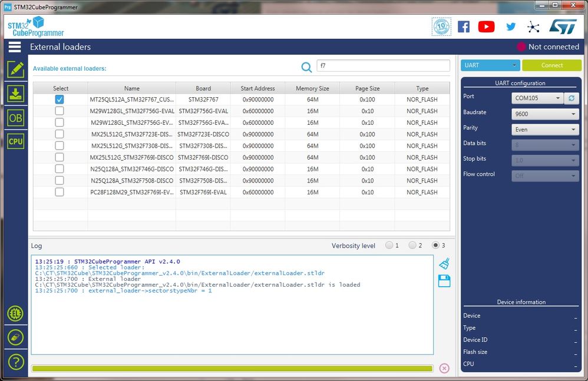Cancel operation with the pink X icon
The height and width of the screenshot is (381, 588).
(x=444, y=368)
